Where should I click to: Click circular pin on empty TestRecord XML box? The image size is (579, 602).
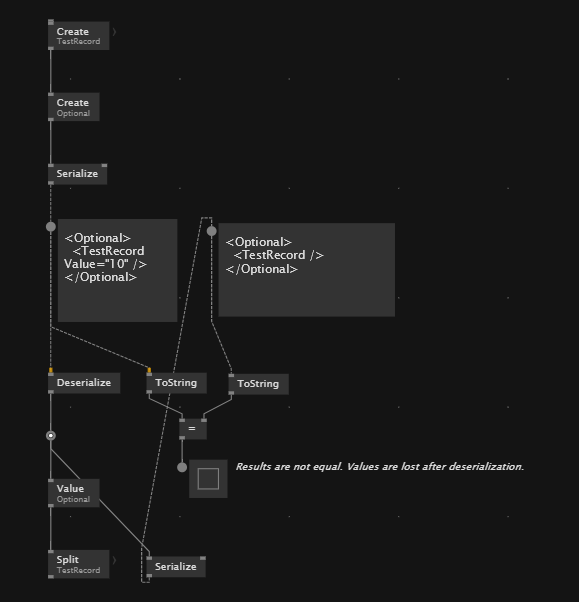click(x=212, y=231)
